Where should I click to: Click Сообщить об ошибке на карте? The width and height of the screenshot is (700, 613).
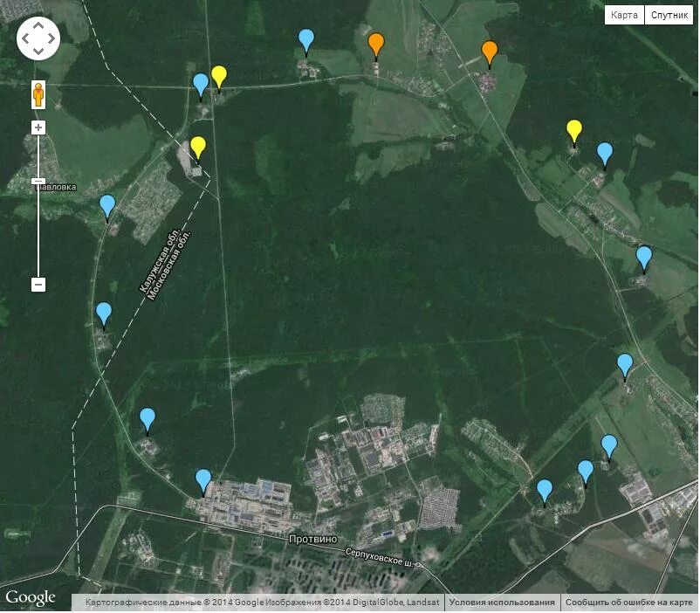pos(628,602)
